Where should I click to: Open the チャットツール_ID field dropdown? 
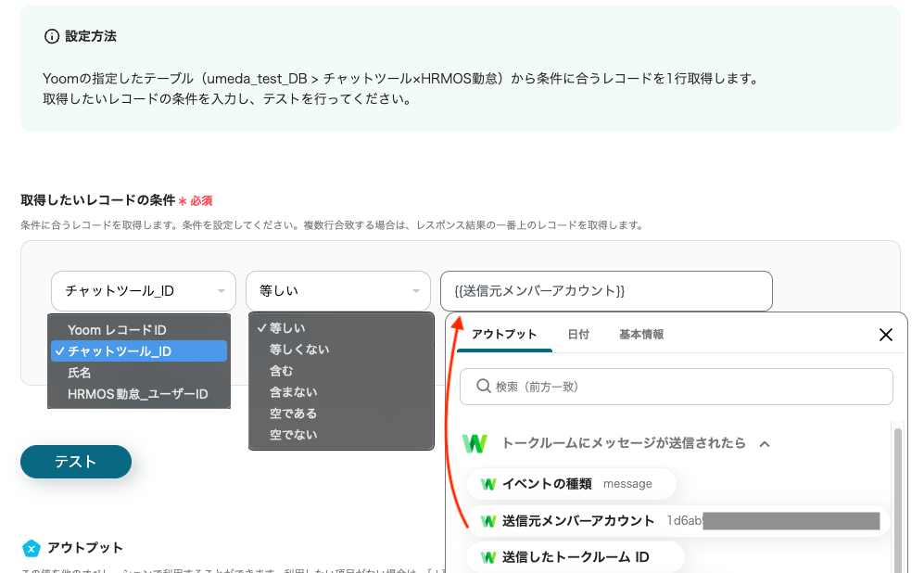[143, 291]
